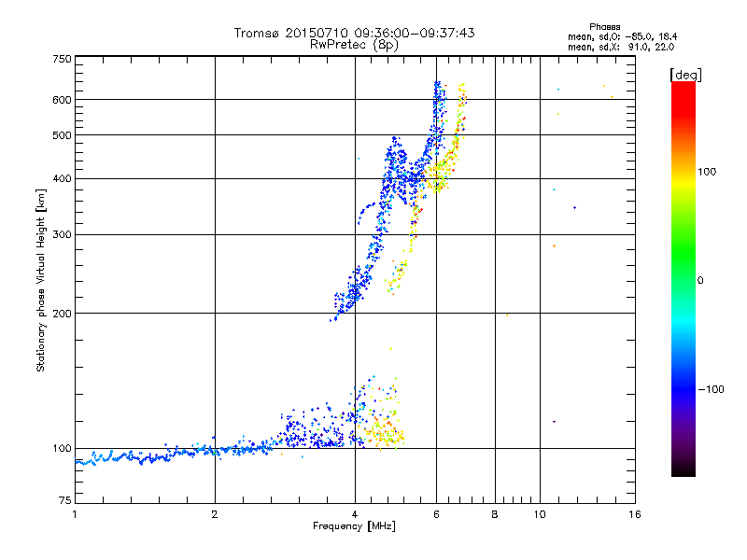This screenshot has width=747, height=560.
Task: Click the colorbar tick label "0"
Action: [x=700, y=281]
